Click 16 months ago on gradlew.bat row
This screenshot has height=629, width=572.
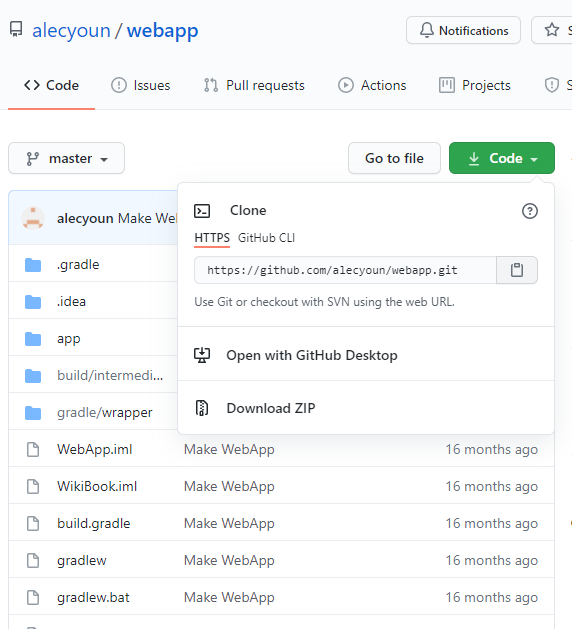491,597
